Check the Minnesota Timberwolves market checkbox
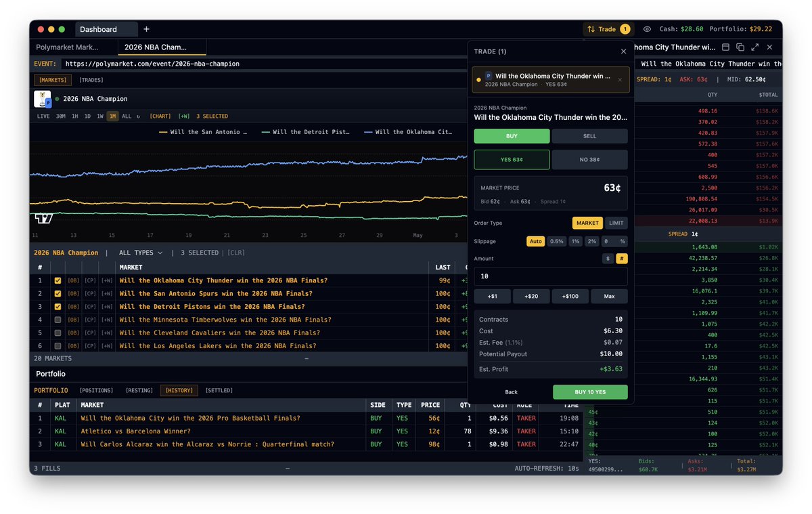 (x=58, y=320)
